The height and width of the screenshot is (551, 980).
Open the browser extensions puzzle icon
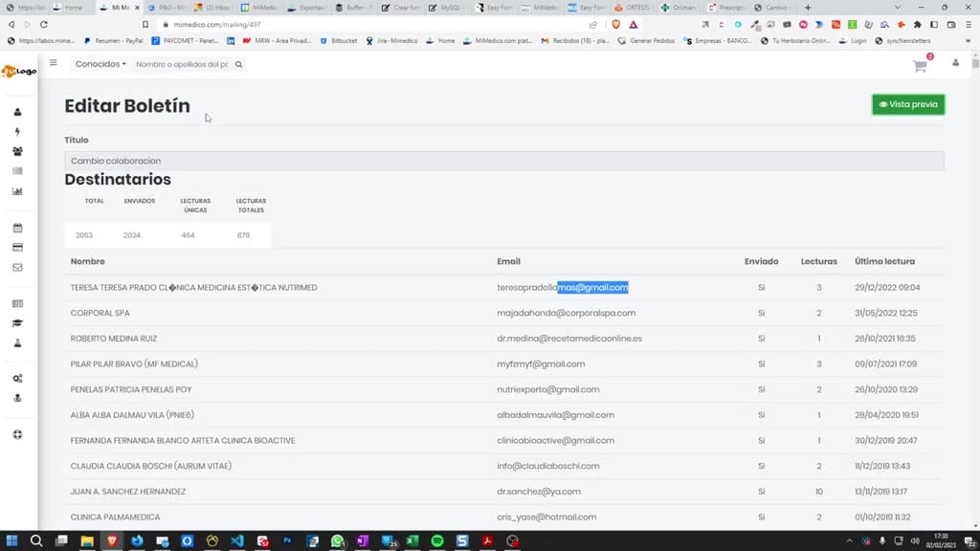(918, 24)
